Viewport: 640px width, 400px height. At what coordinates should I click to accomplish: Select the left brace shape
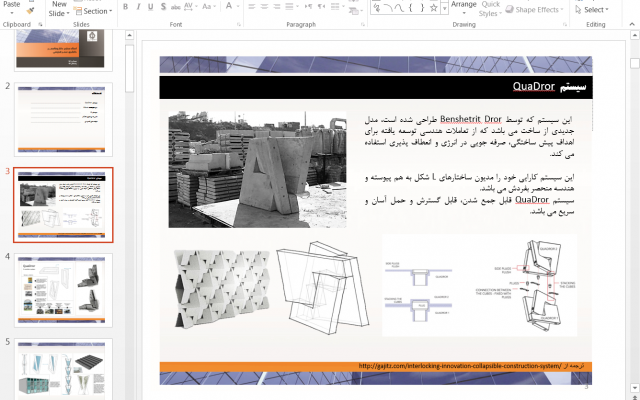coord(411,7)
